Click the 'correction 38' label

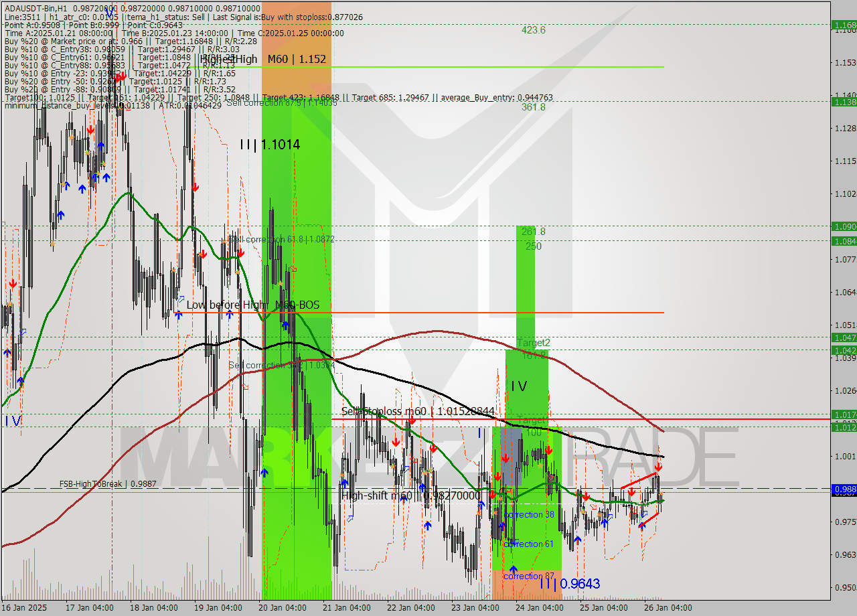529,514
